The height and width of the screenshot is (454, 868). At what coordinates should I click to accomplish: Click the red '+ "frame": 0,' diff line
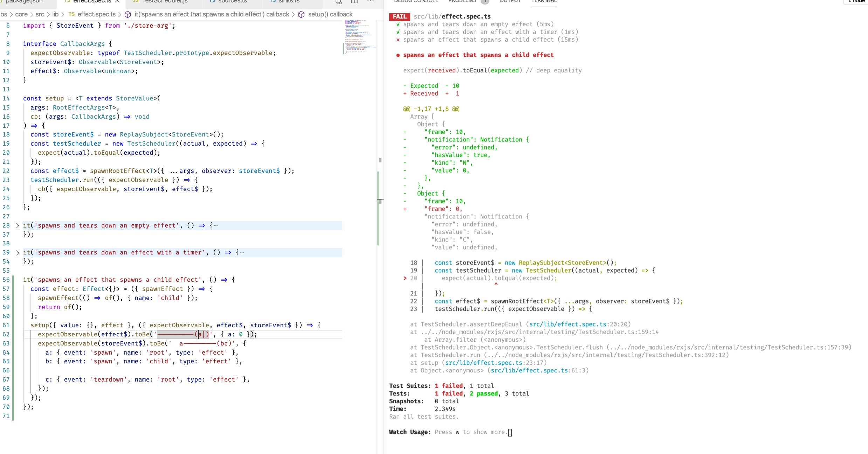pyautogui.click(x=433, y=209)
